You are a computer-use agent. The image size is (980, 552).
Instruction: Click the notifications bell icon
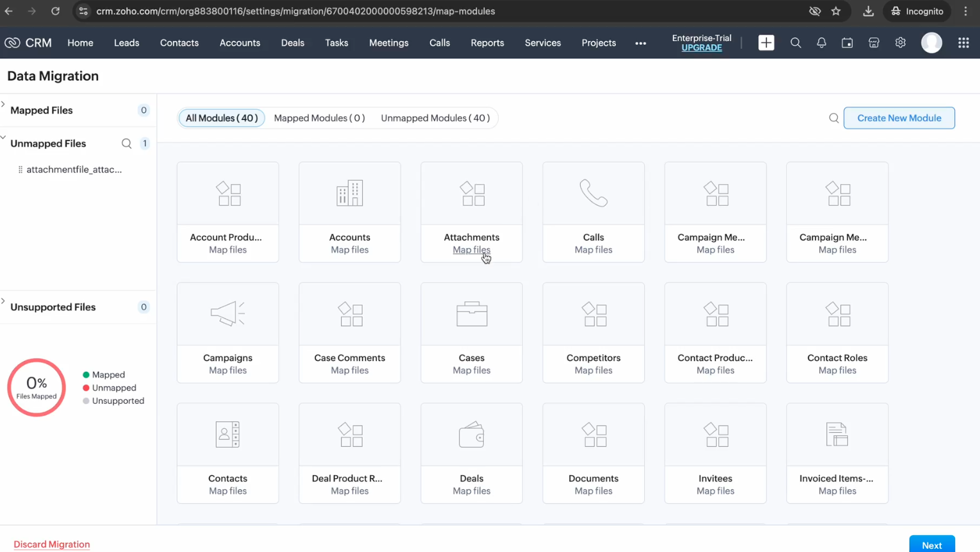pyautogui.click(x=821, y=43)
